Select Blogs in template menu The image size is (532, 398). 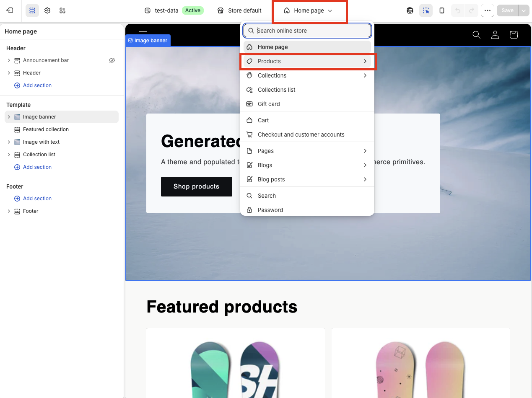coord(307,165)
